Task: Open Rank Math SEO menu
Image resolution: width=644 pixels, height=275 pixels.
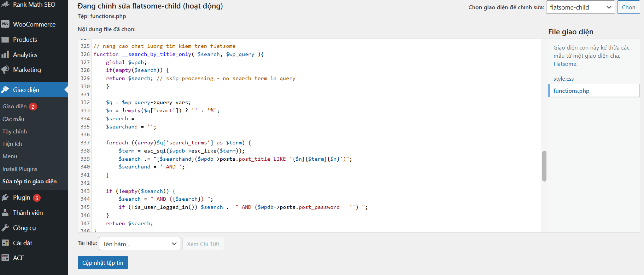Action: point(34,5)
